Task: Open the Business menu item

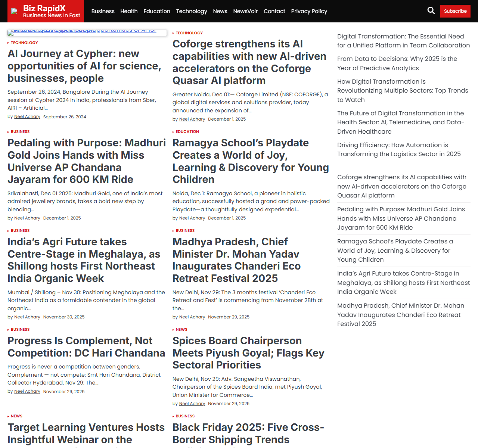Action: pos(103,11)
